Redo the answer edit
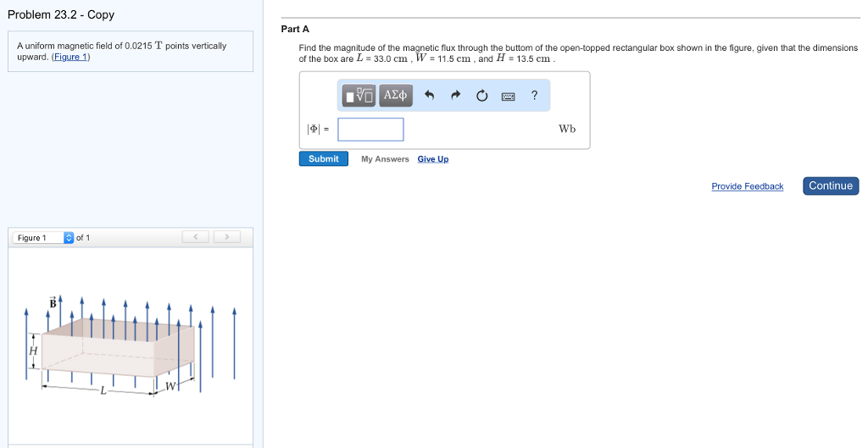Viewport: 868px width, 448px height. click(x=455, y=95)
